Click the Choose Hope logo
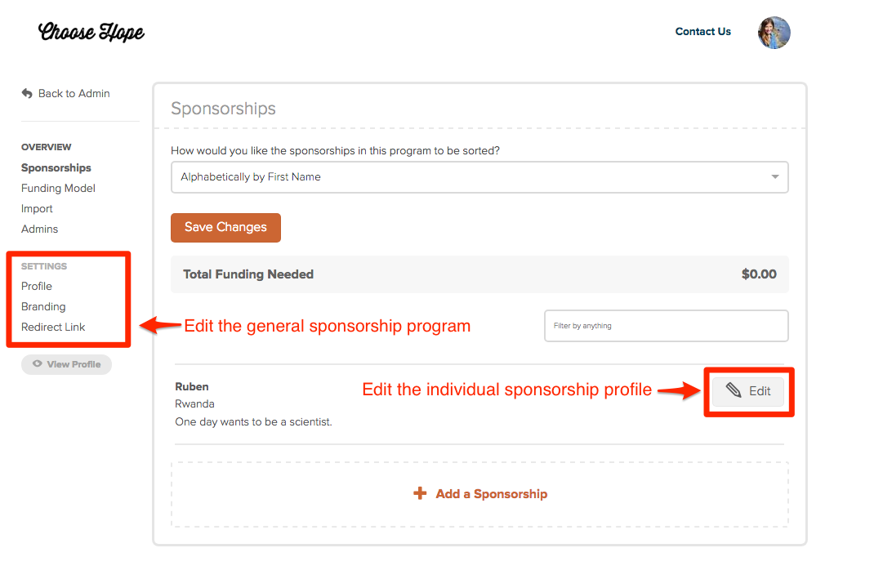The image size is (883, 588). pyautogui.click(x=91, y=32)
